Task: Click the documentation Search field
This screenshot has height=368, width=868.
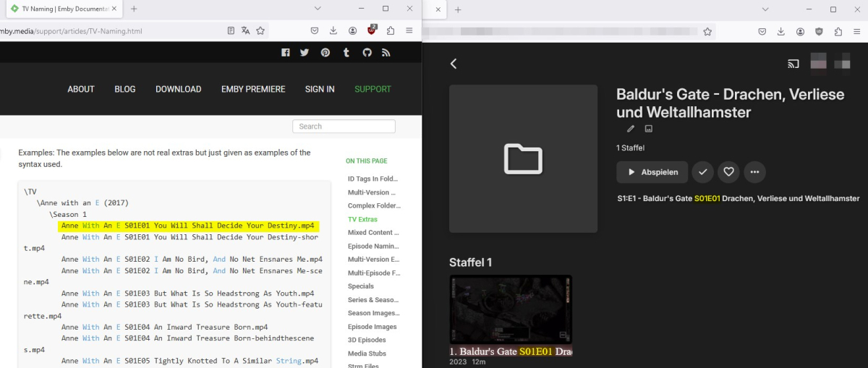Action: (x=344, y=127)
